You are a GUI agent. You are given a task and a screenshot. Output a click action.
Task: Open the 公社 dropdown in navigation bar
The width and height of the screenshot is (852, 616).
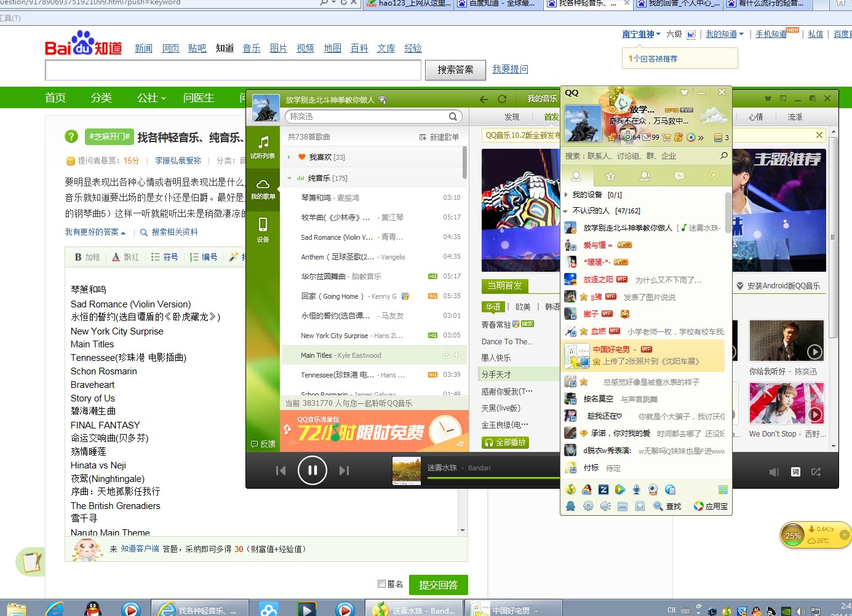tap(151, 98)
